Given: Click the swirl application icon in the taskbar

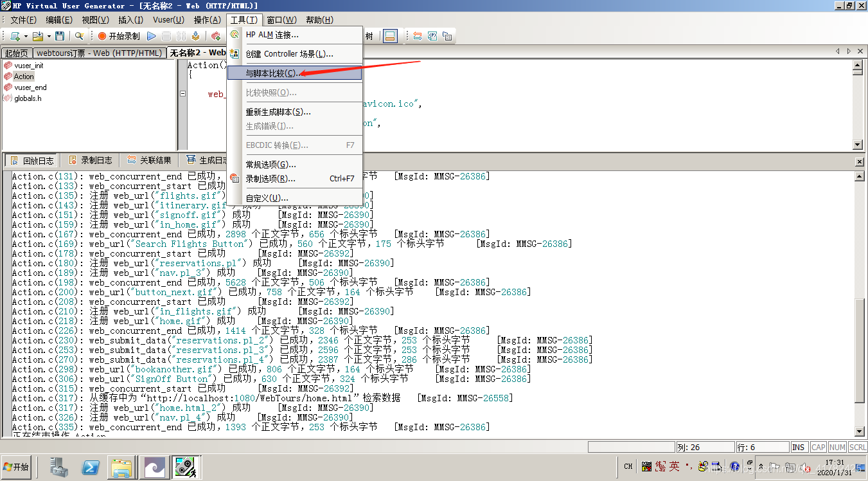Looking at the screenshot, I should [155, 467].
